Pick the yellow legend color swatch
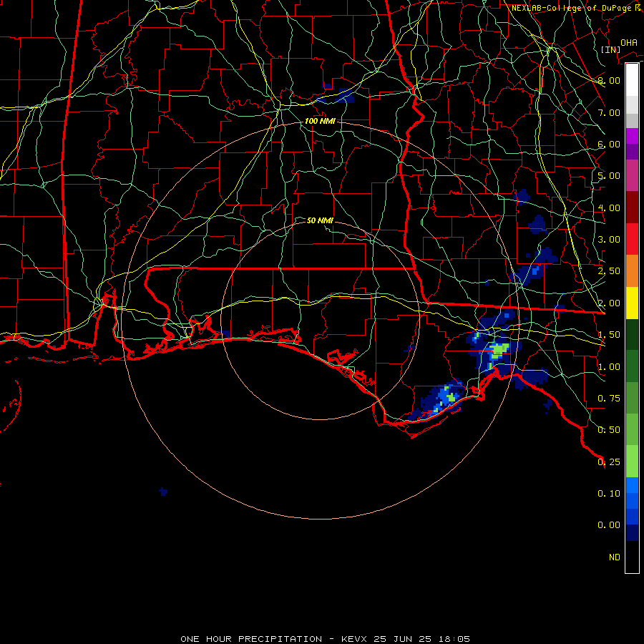644x644 pixels. pyautogui.click(x=632, y=303)
